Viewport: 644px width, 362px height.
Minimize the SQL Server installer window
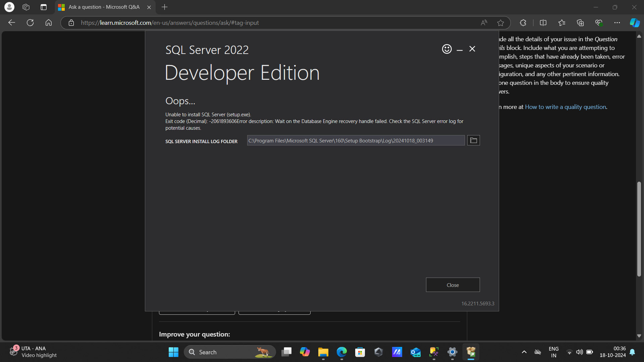(x=460, y=49)
